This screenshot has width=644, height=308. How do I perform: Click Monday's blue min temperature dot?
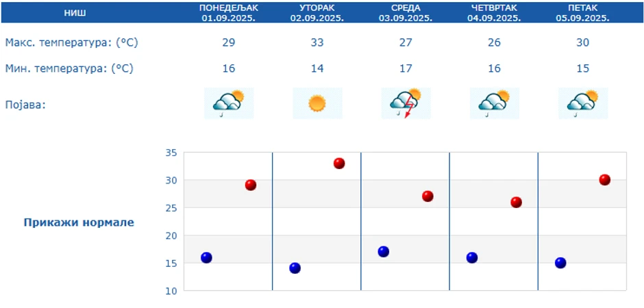coord(206,257)
